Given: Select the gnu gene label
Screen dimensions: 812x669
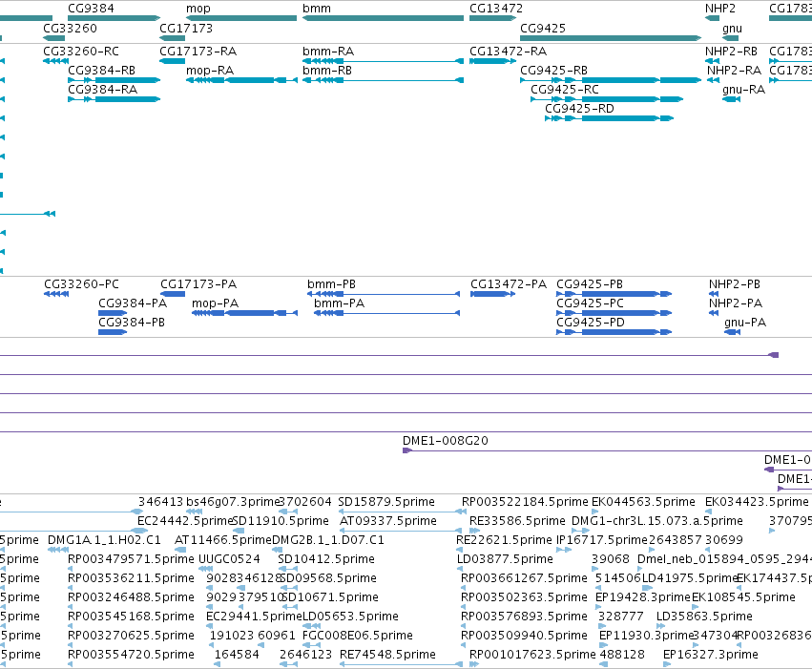Looking at the screenshot, I should click(x=732, y=29).
